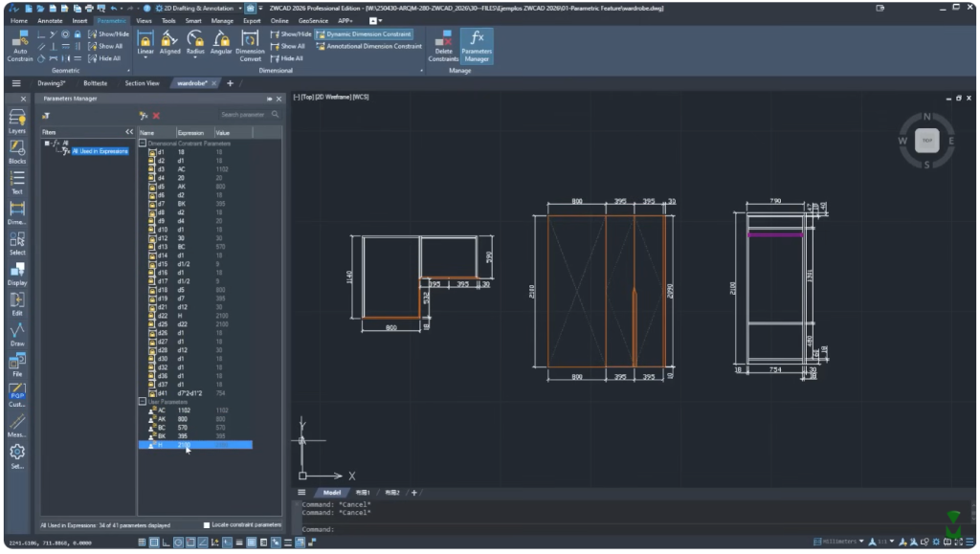Open the Insert ribbon tab

[x=79, y=21]
